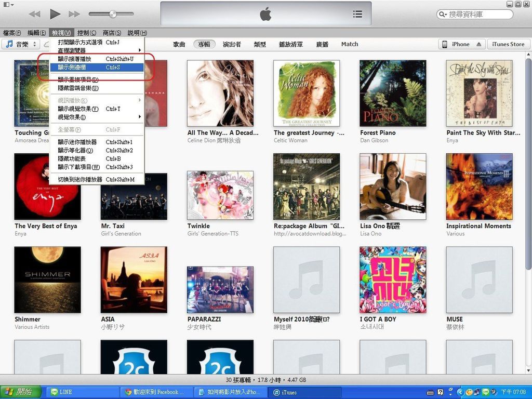Image resolution: width=532 pixels, height=399 pixels.
Task: Open PAPARAZZI album cover
Action: [x=220, y=290]
